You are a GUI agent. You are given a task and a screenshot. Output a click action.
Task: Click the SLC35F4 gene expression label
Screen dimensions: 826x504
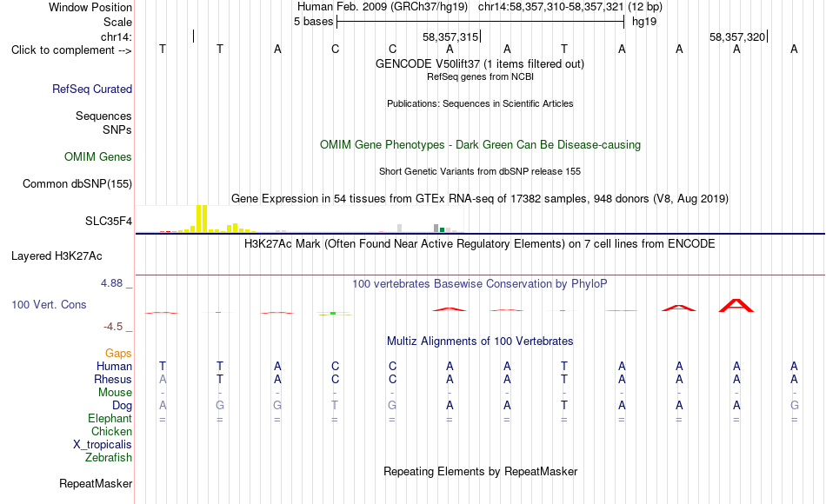click(109, 222)
